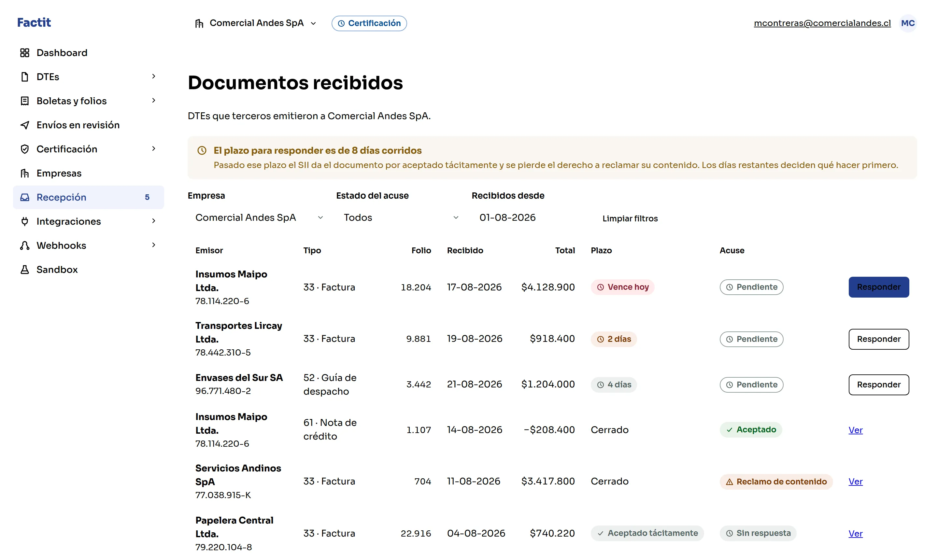This screenshot has height=560, width=938.
Task: Open the Sandbox section
Action: click(x=88, y=270)
